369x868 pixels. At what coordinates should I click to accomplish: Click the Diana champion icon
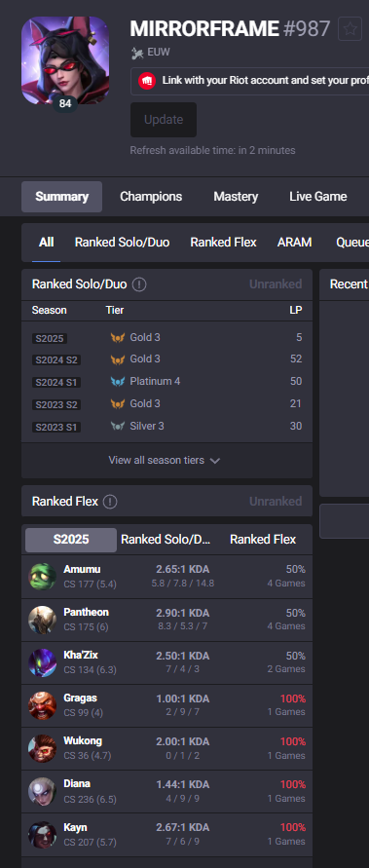click(x=43, y=792)
